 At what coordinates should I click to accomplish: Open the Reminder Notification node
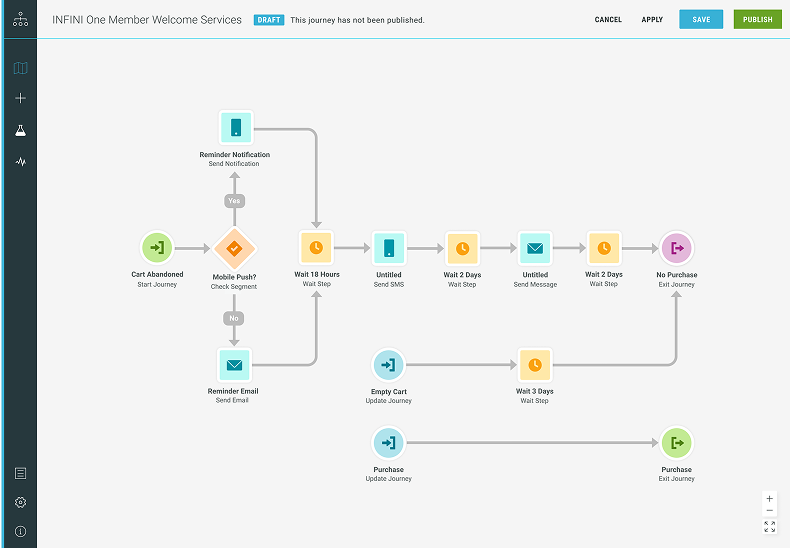pyautogui.click(x=235, y=128)
